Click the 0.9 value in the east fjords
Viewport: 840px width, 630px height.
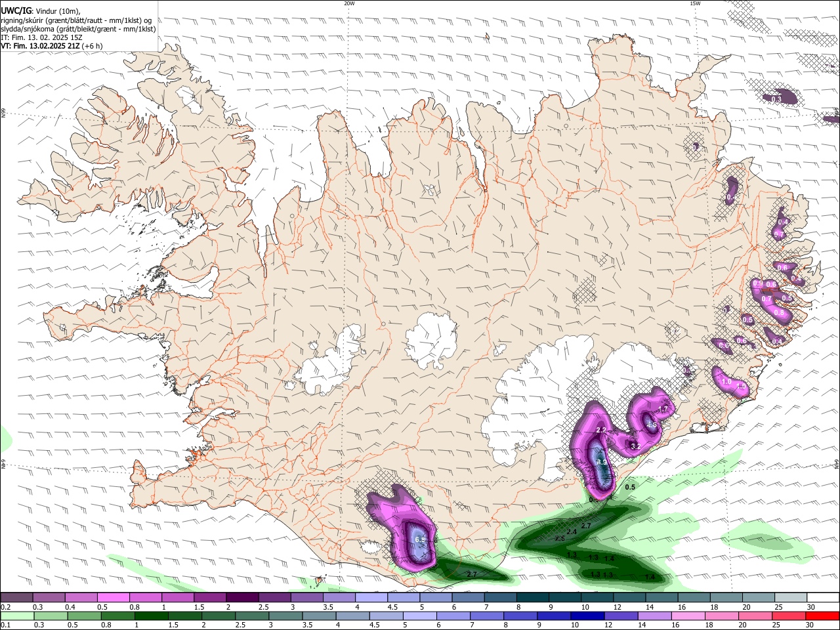click(758, 283)
